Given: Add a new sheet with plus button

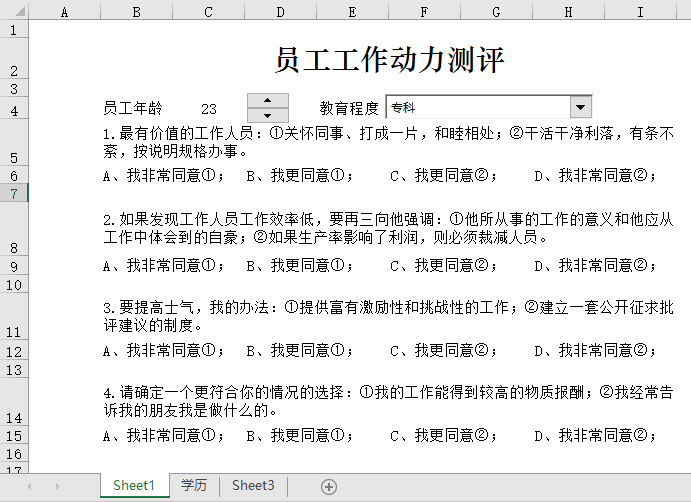Looking at the screenshot, I should coord(328,486).
